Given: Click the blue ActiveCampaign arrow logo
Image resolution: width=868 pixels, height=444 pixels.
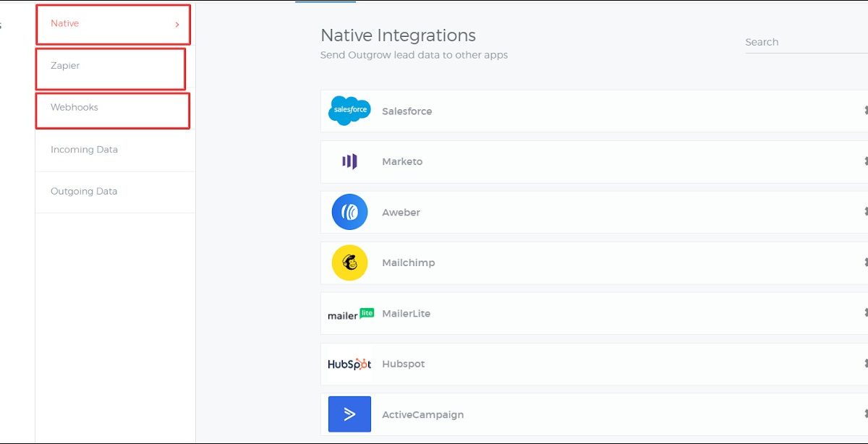Looking at the screenshot, I should pos(349,414).
